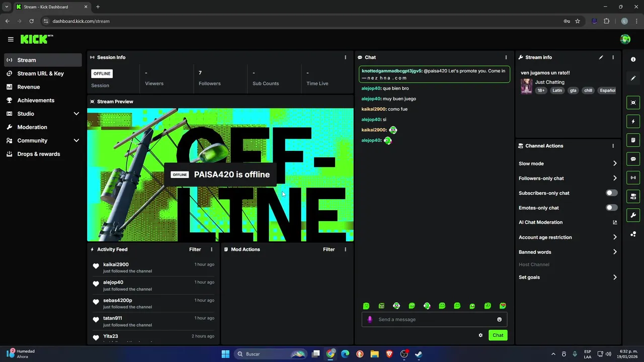Click sebas4200p in the Activity Feed
Screen dimensions: 644x362
(x=118, y=300)
